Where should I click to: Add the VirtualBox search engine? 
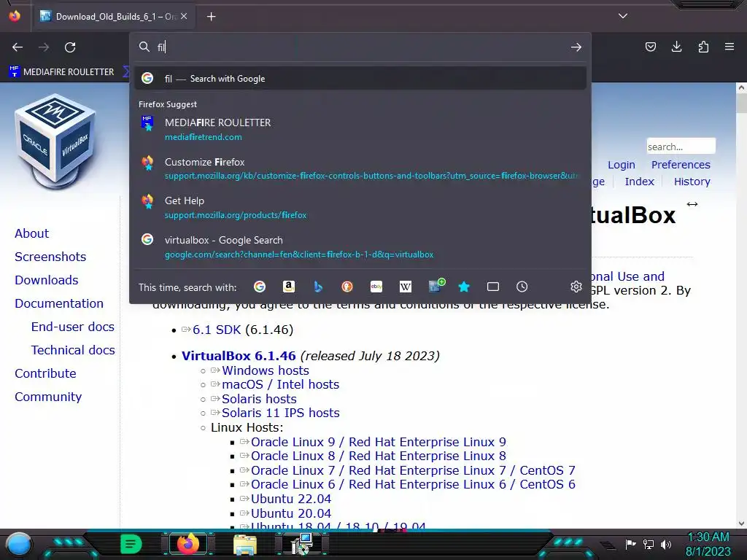click(x=436, y=286)
